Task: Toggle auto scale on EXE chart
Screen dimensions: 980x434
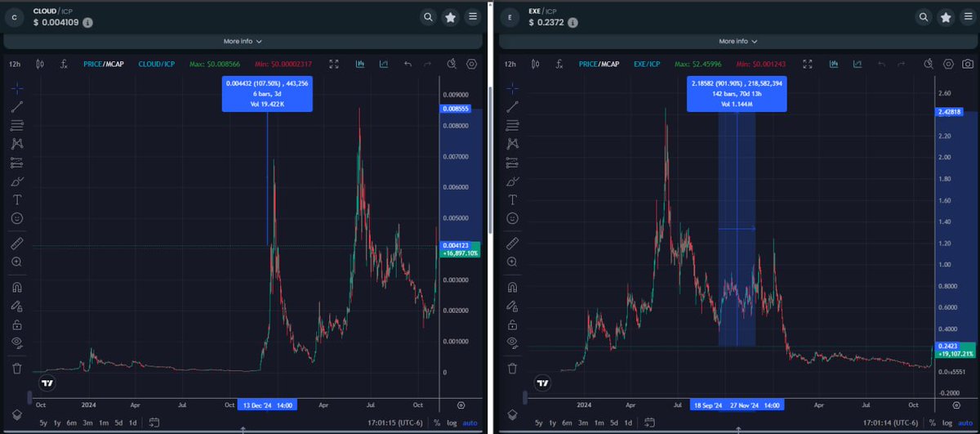Action: [965, 423]
